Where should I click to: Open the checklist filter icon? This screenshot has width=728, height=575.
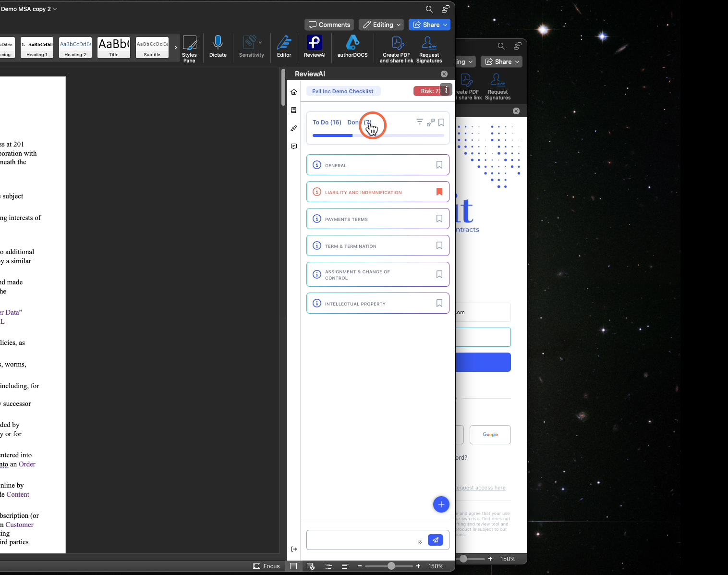(x=420, y=122)
